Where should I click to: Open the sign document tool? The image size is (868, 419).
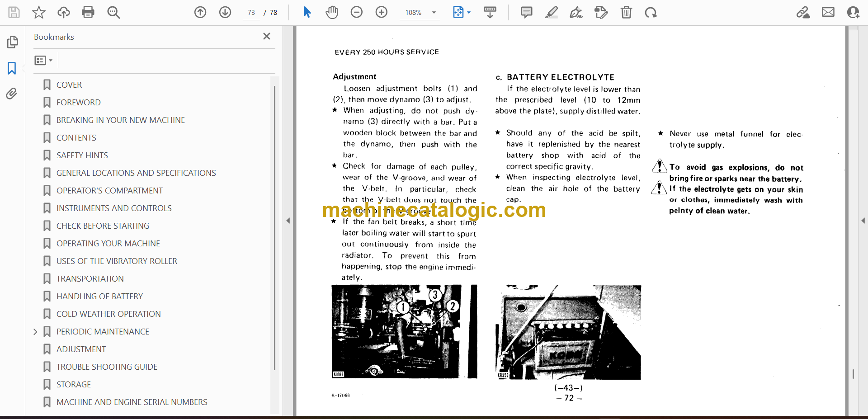tap(576, 12)
